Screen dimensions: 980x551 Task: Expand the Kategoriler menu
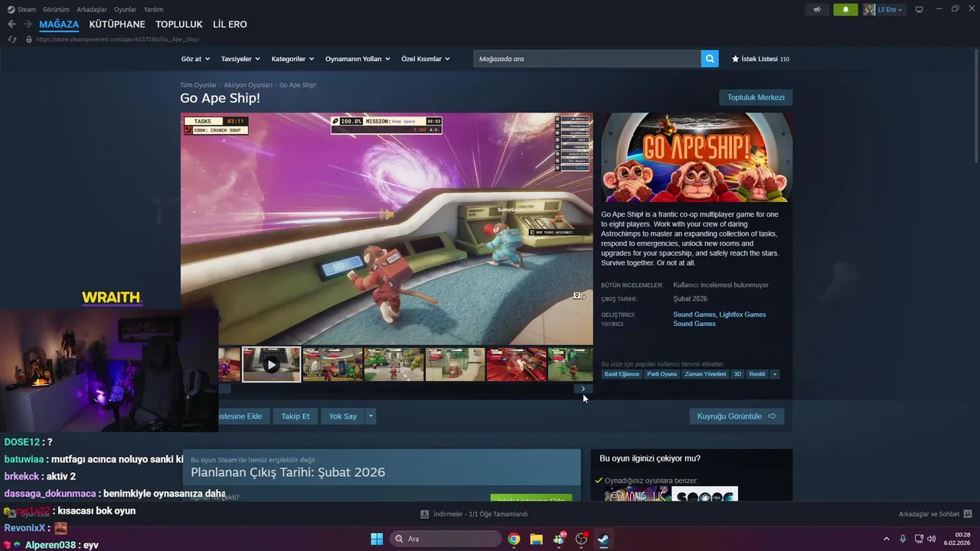(292, 59)
